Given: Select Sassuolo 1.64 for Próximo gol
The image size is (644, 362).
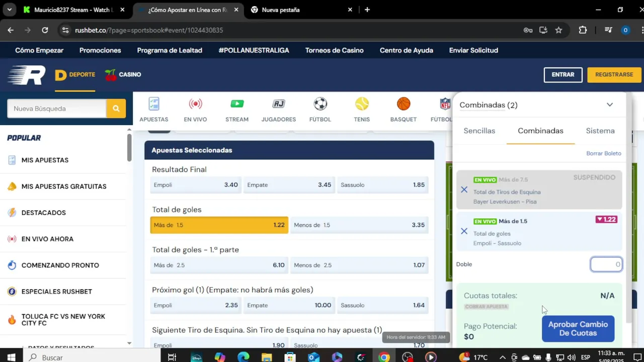Looking at the screenshot, I should click(x=383, y=305).
